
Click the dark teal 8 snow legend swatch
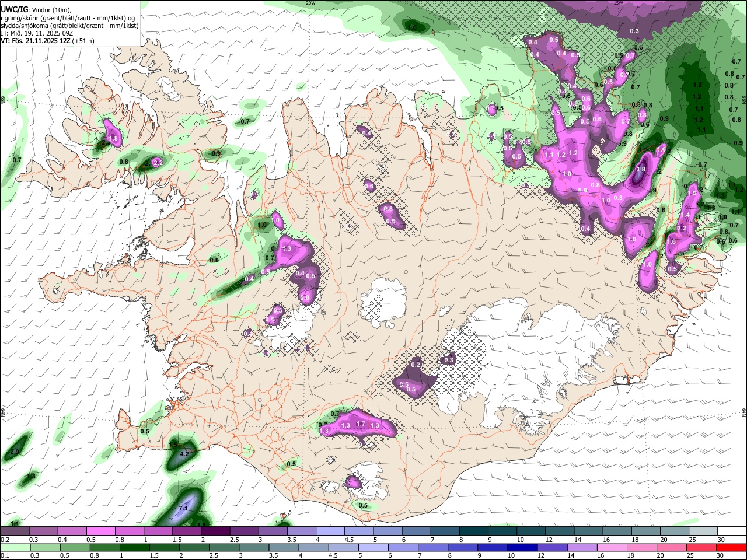point(474,531)
